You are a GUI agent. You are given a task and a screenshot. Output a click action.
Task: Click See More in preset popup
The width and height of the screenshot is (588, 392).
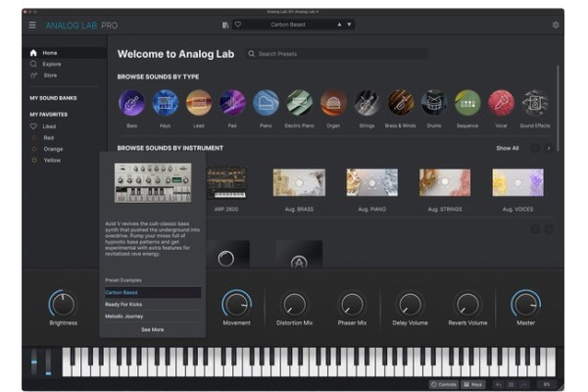[x=153, y=330]
